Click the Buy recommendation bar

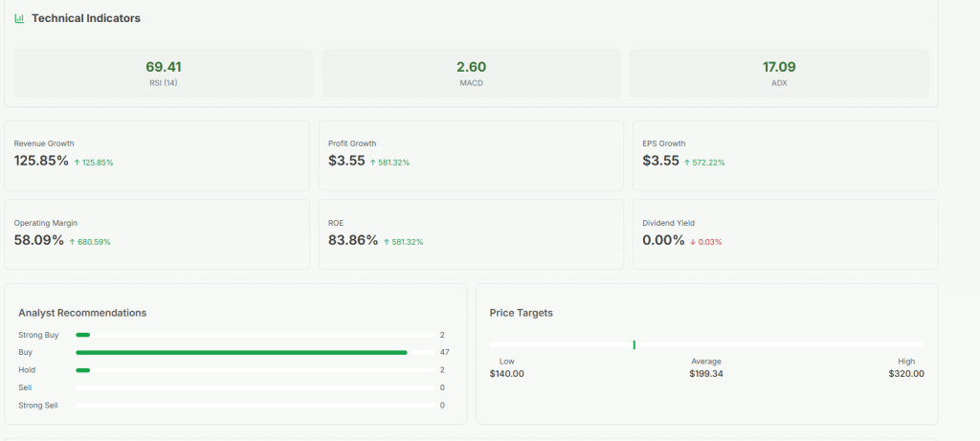tap(241, 352)
